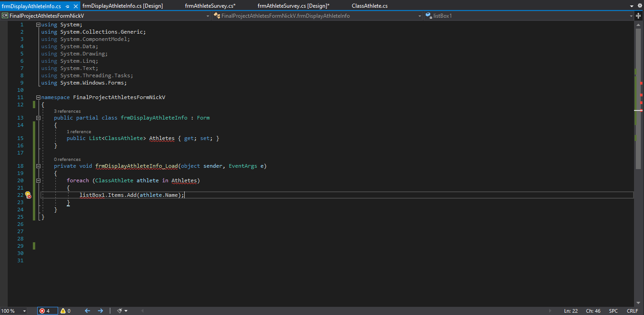This screenshot has height=315, width=644.
Task: Click EventArgs parameter type on line 18
Action: click(x=243, y=166)
